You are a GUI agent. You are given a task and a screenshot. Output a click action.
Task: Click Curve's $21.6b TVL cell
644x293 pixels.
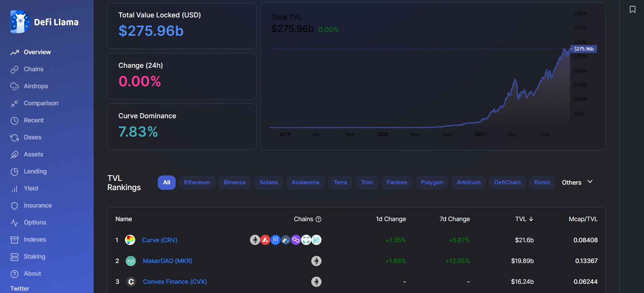point(524,240)
